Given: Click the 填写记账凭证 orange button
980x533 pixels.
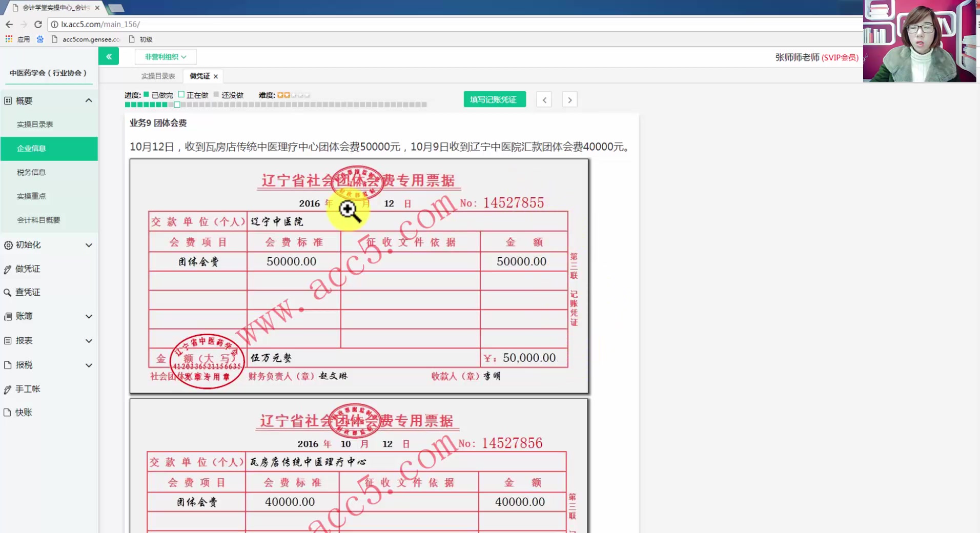Looking at the screenshot, I should point(494,99).
